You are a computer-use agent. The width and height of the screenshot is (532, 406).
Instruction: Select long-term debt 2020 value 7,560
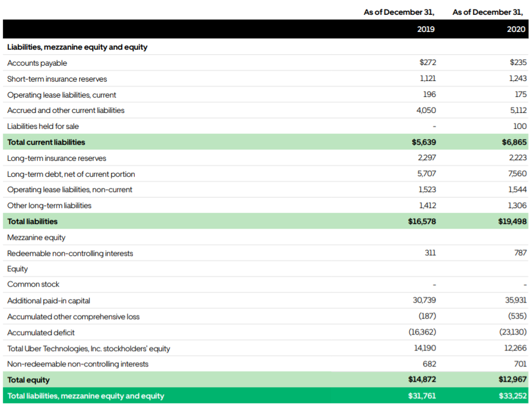pos(517,174)
